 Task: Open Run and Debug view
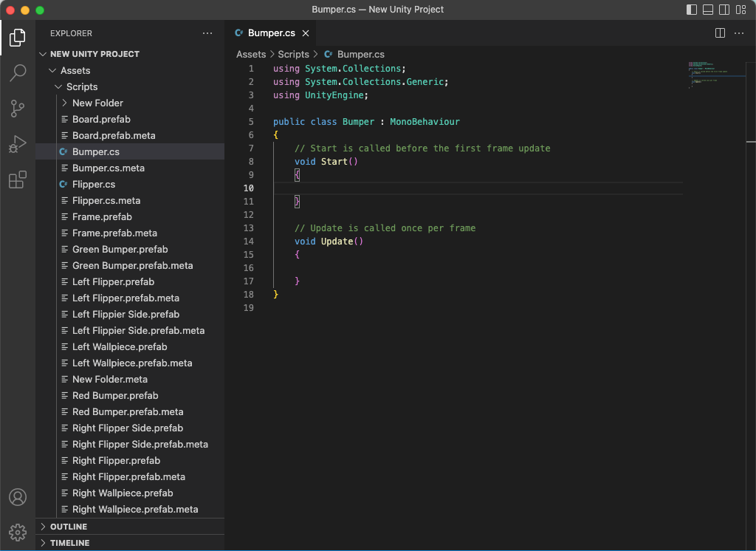[18, 144]
